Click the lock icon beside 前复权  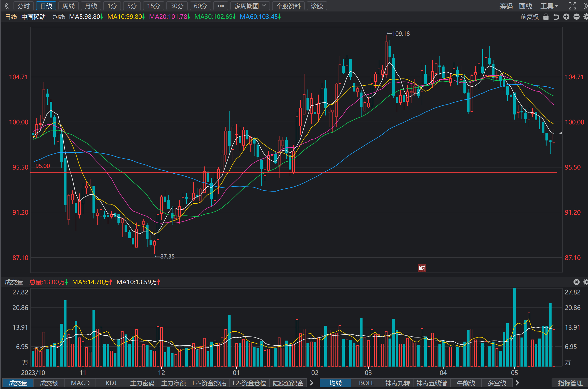pyautogui.click(x=546, y=17)
